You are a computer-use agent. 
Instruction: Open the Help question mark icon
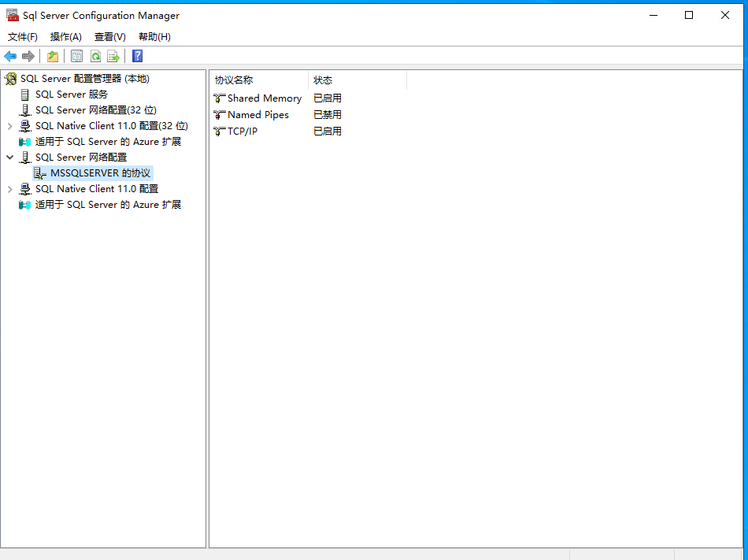(137, 56)
